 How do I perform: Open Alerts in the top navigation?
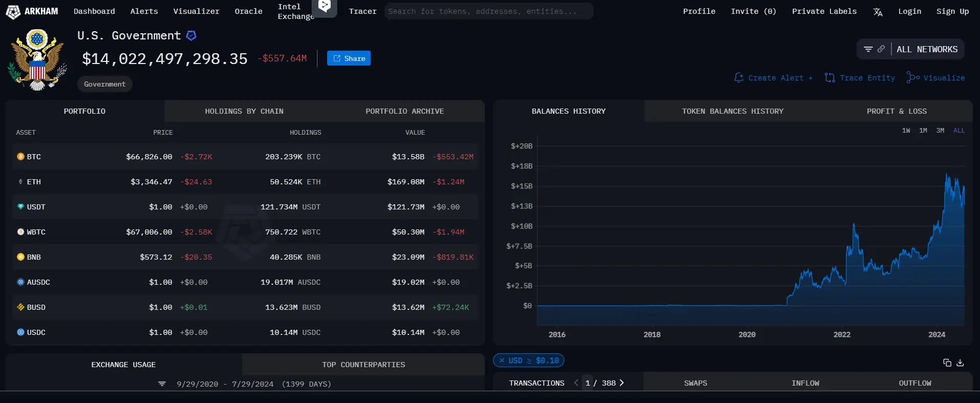point(144,11)
